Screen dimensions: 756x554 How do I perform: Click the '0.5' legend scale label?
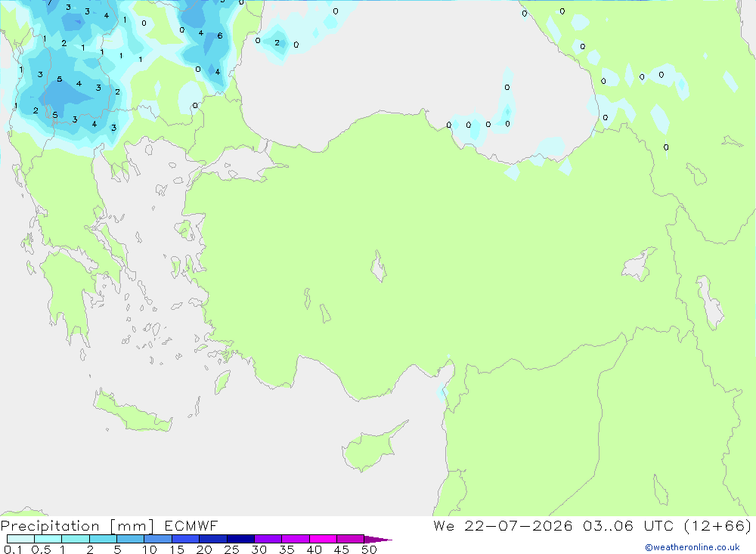[x=41, y=549]
